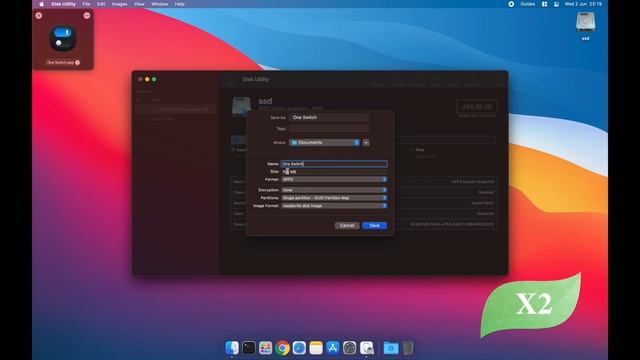Click the Save As field containing One Switch
The width and height of the screenshot is (640, 360).
(x=329, y=117)
